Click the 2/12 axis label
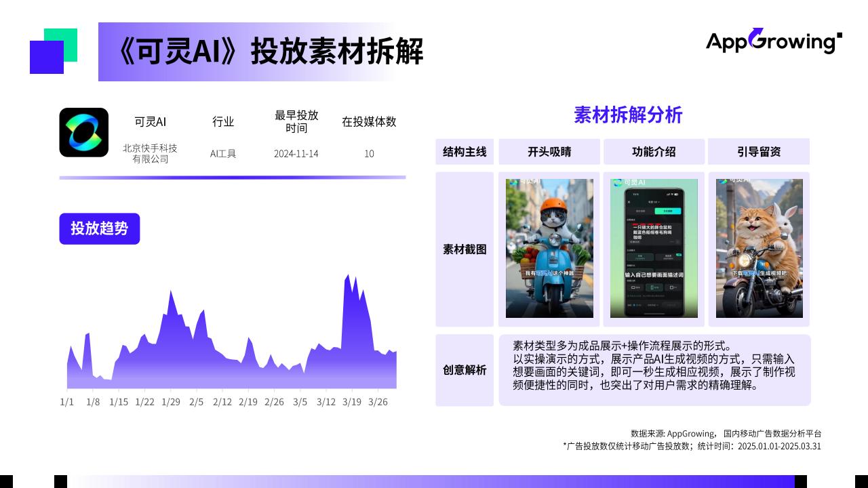This screenshot has height=488, width=868. point(222,402)
